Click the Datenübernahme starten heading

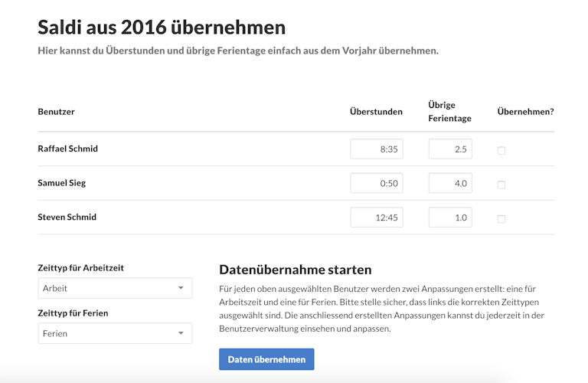pos(295,270)
